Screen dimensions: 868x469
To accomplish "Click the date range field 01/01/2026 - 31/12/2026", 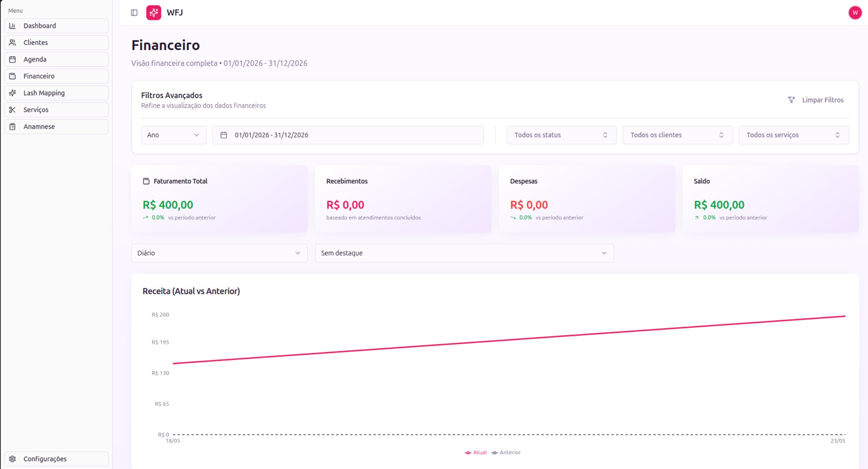I will pyautogui.click(x=348, y=135).
